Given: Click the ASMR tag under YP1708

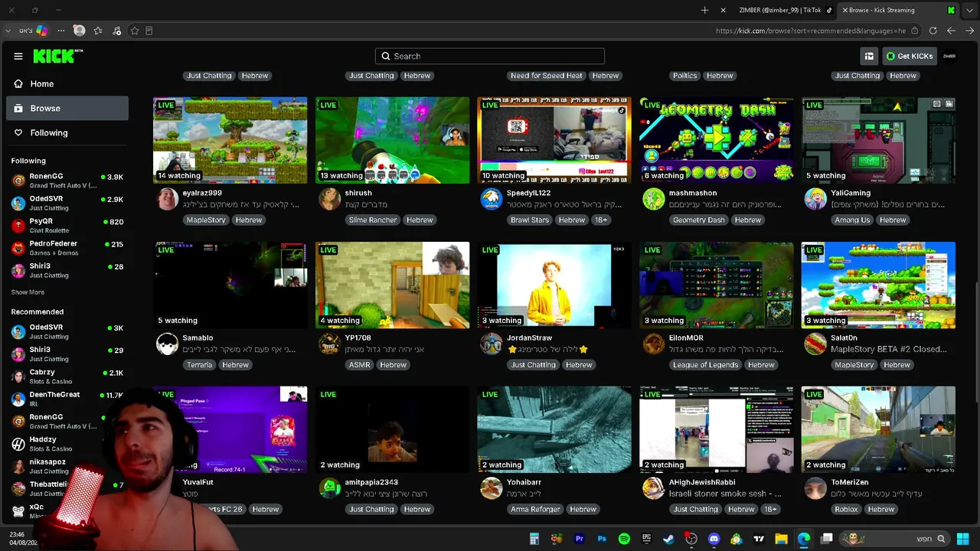Looking at the screenshot, I should click(359, 365).
